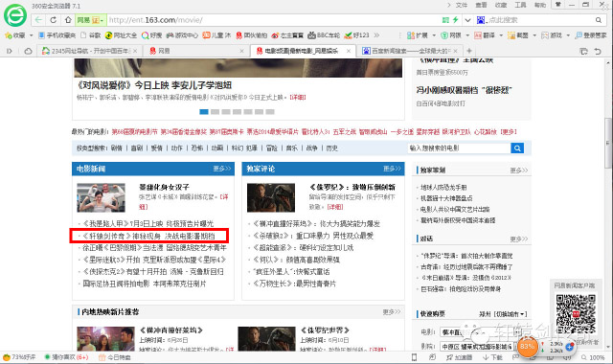Click the 登录管家 login manager item
This screenshot has height=364, width=613.
591,35
